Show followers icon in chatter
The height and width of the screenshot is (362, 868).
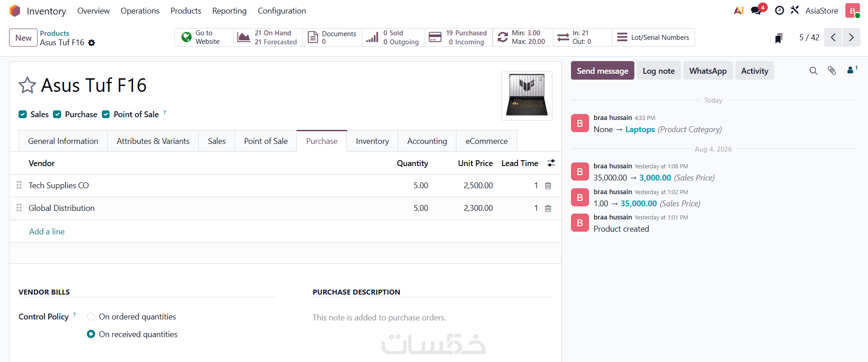852,70
